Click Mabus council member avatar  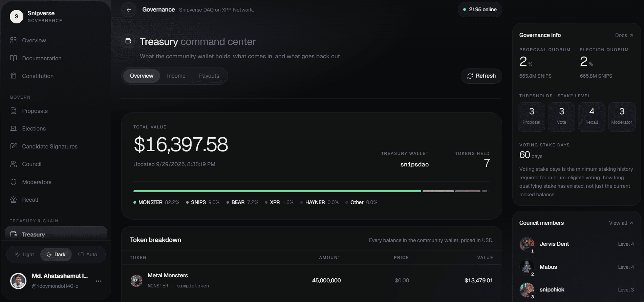coord(527,267)
